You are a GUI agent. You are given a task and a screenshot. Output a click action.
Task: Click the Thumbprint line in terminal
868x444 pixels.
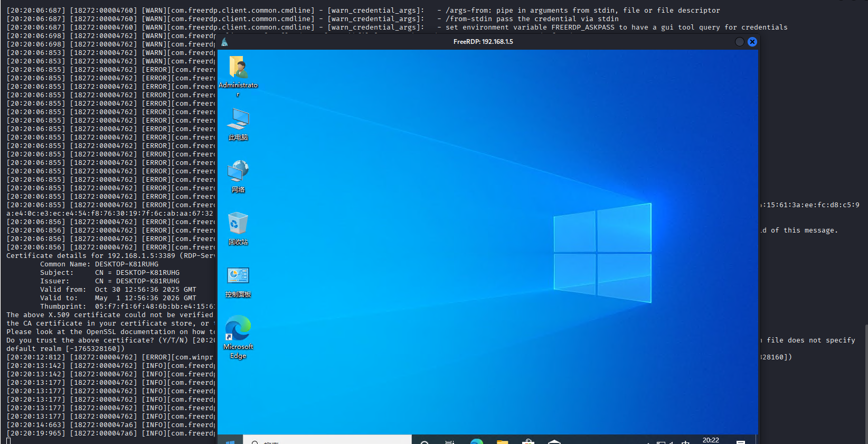click(x=127, y=306)
